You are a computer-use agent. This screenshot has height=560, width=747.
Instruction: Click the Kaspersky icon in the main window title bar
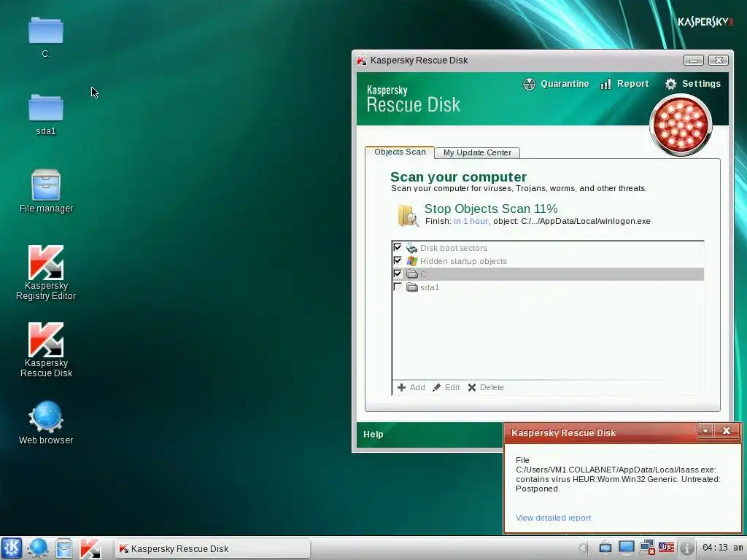pos(362,61)
